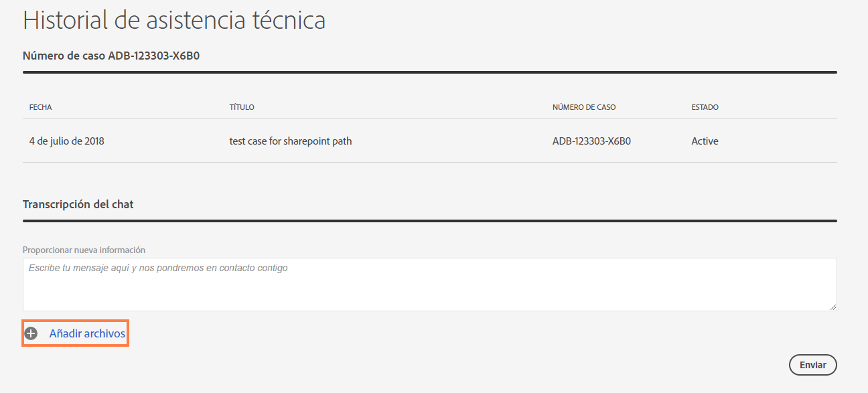Click inside the message text area

(429, 283)
